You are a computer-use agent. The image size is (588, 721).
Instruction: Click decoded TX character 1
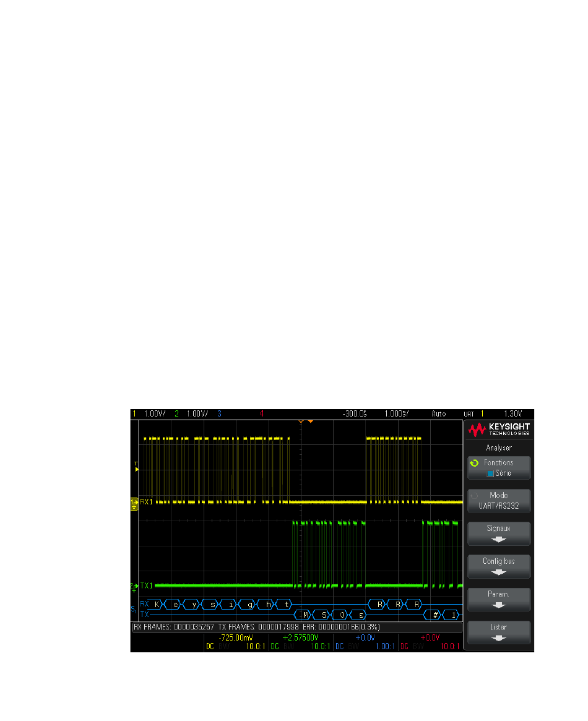pos(453,615)
